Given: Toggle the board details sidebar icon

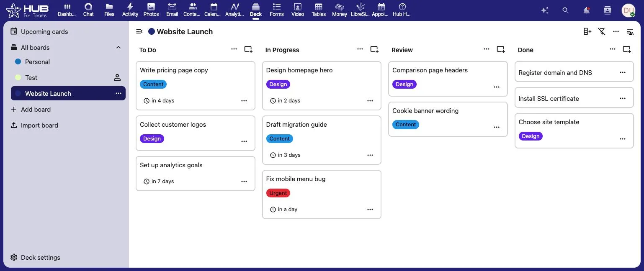Looking at the screenshot, I should tap(630, 31).
